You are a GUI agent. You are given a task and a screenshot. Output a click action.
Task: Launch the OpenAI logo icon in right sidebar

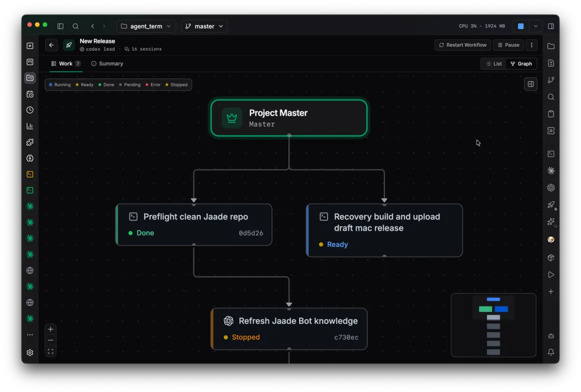551,188
